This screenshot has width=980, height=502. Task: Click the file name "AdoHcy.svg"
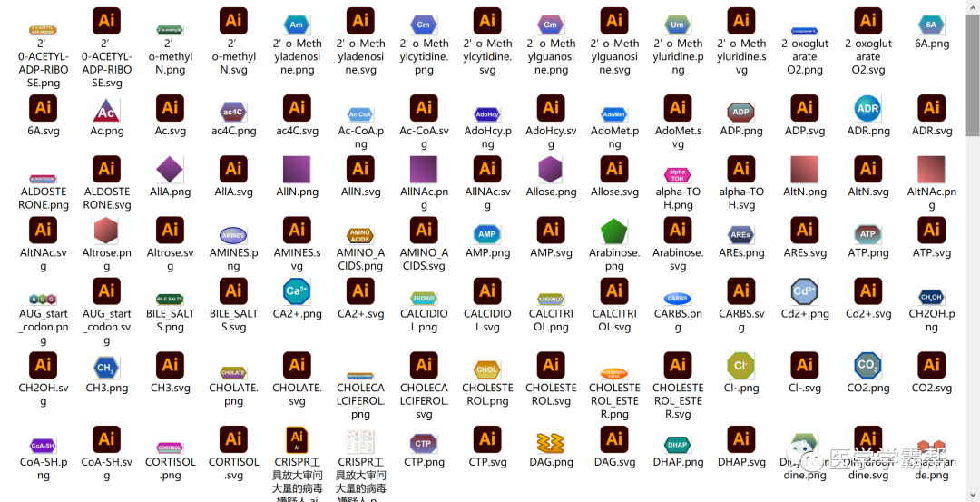[x=551, y=138]
